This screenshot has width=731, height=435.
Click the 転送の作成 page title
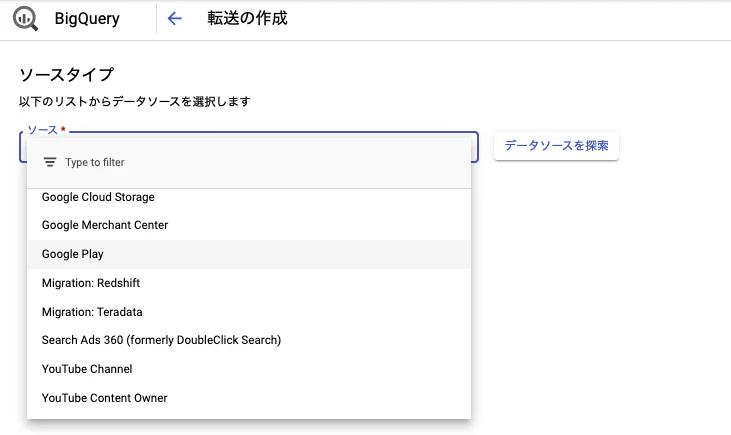tap(247, 18)
